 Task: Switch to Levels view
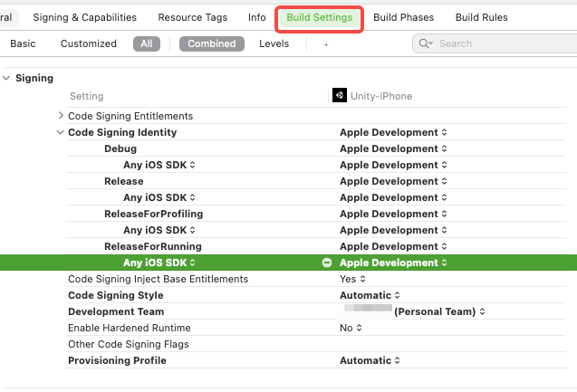[274, 43]
